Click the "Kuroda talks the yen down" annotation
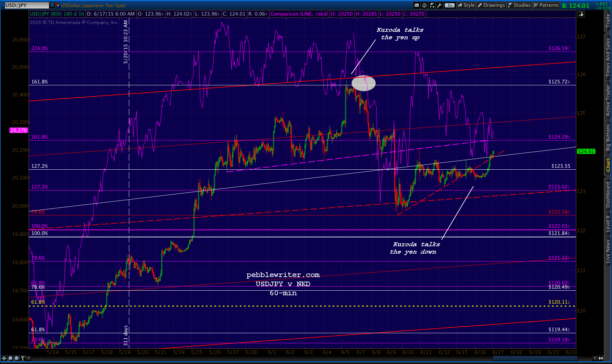The image size is (612, 364). 415,248
